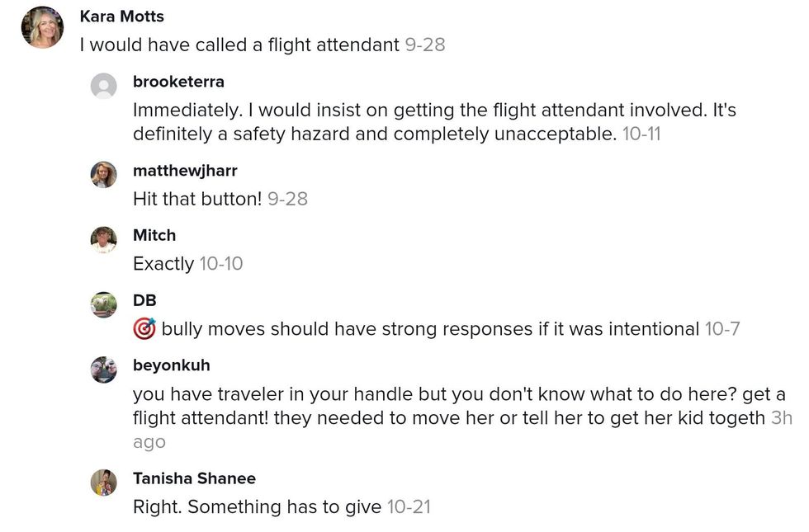Visit brooketerra's profile via username
The height and width of the screenshot is (532, 809).
[x=178, y=82]
